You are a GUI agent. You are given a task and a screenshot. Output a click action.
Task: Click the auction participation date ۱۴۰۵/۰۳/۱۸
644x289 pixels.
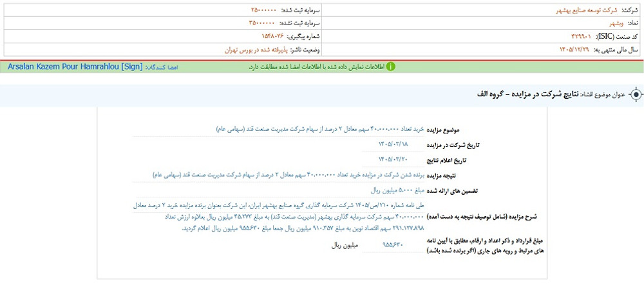[393, 144]
